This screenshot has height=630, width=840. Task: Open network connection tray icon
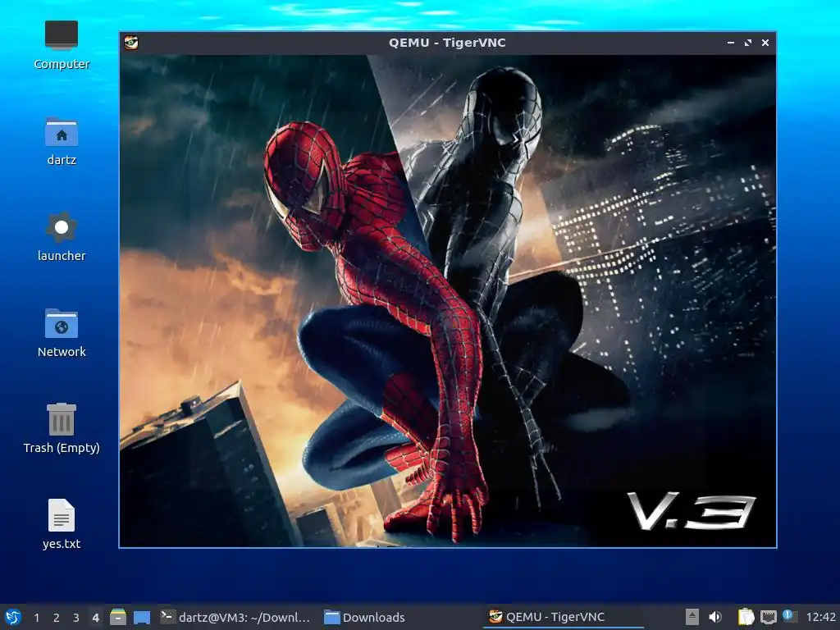coord(768,617)
